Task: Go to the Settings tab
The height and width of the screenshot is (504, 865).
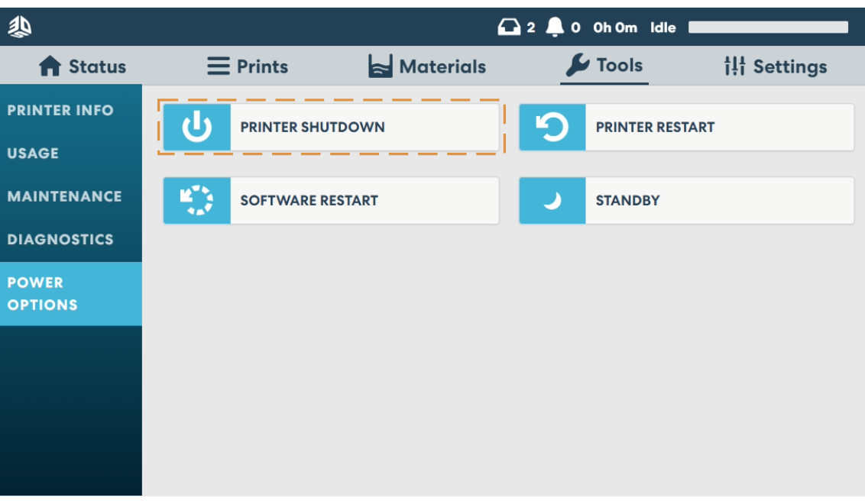Action: click(776, 65)
